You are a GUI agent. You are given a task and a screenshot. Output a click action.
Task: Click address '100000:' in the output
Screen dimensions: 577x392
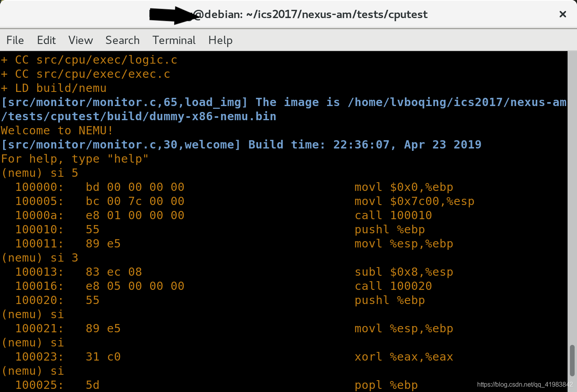coord(39,187)
